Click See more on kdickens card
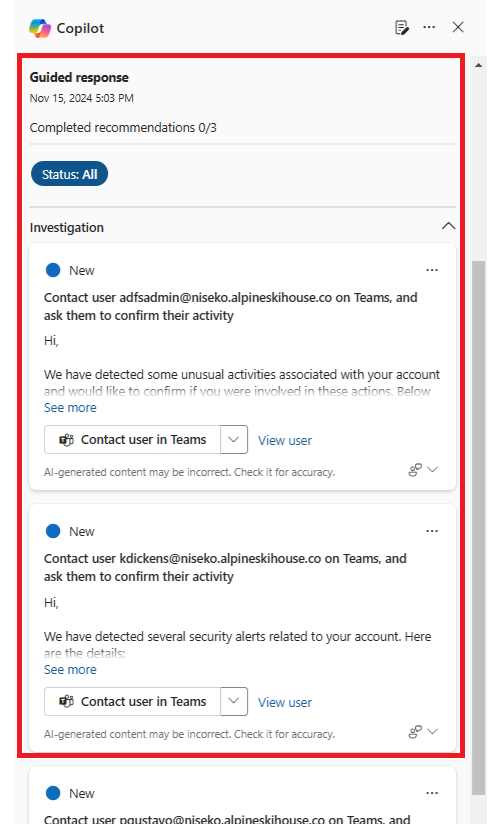The width and height of the screenshot is (488, 824). click(x=70, y=670)
